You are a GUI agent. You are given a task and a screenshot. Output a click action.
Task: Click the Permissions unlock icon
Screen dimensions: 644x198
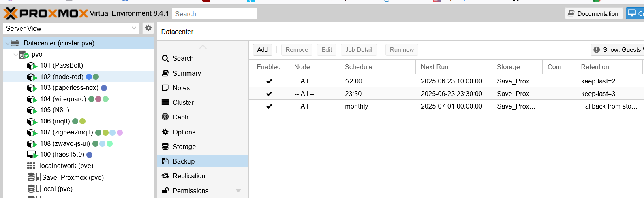165,190
